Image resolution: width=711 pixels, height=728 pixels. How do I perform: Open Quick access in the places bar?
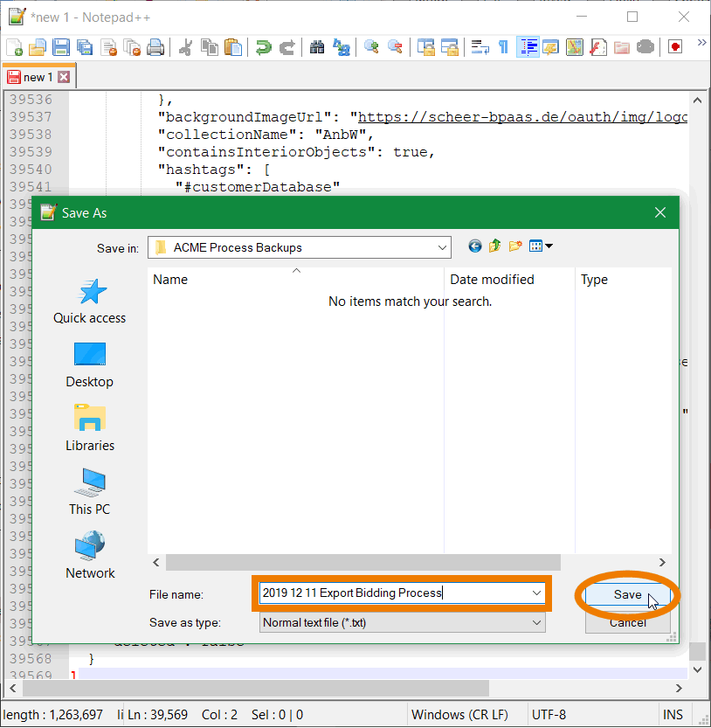(x=89, y=302)
